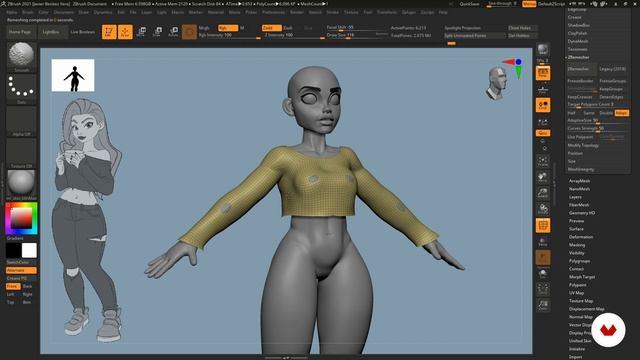The image size is (640, 360).
Task: Click the Rotate view icon on the right shelf
Action: pyautogui.click(x=543, y=209)
